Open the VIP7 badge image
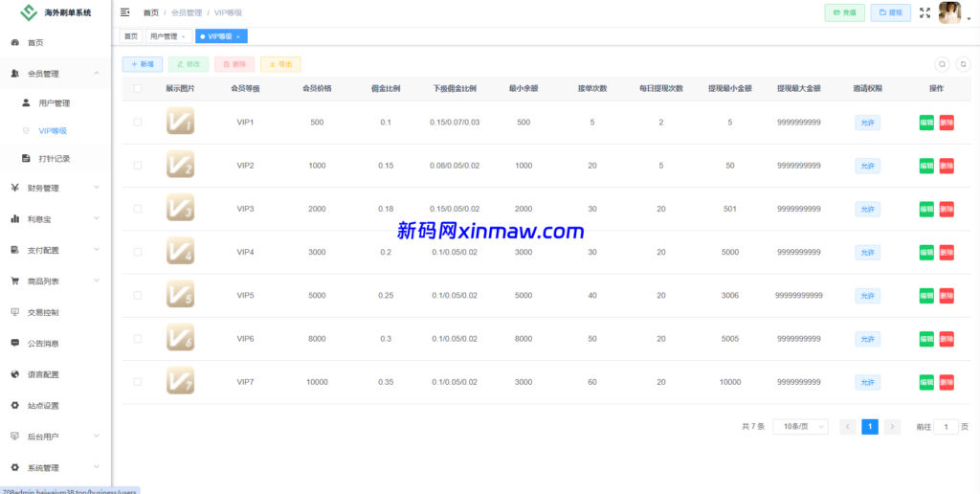The image size is (980, 494). [180, 381]
